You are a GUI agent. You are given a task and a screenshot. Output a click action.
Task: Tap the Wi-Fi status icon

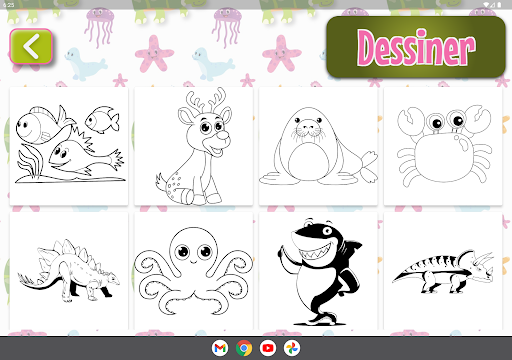coord(486,5)
